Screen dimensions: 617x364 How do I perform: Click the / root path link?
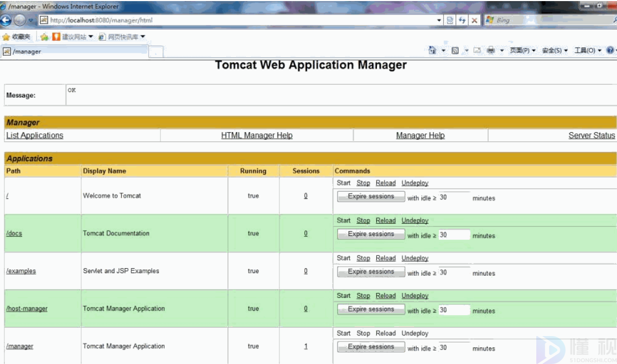click(7, 196)
